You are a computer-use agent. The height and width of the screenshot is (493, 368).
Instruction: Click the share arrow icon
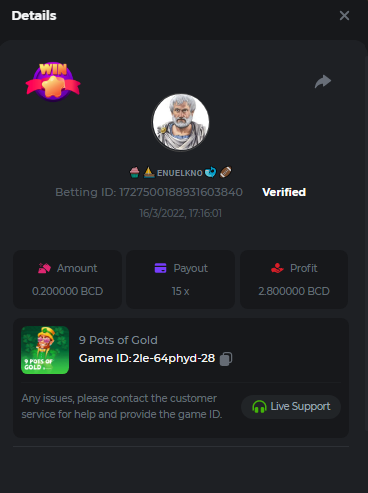point(323,81)
